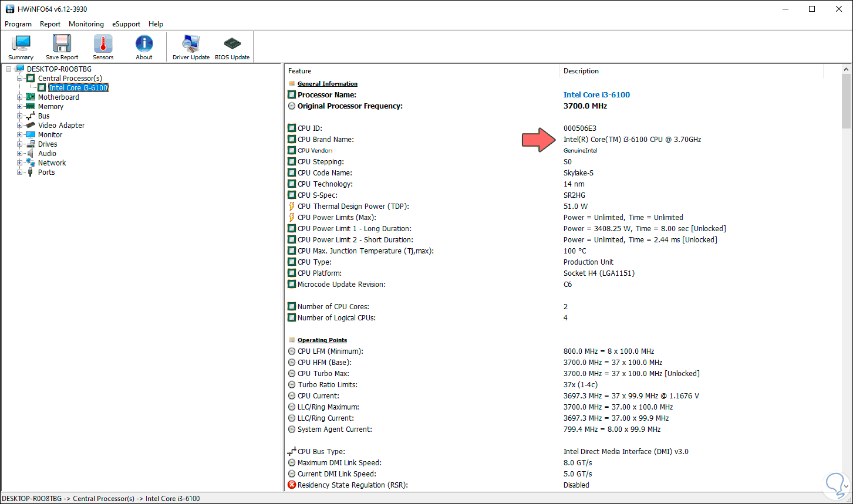The width and height of the screenshot is (853, 504).
Task: Click the scroll down arrow of details pane
Action: tap(846, 486)
